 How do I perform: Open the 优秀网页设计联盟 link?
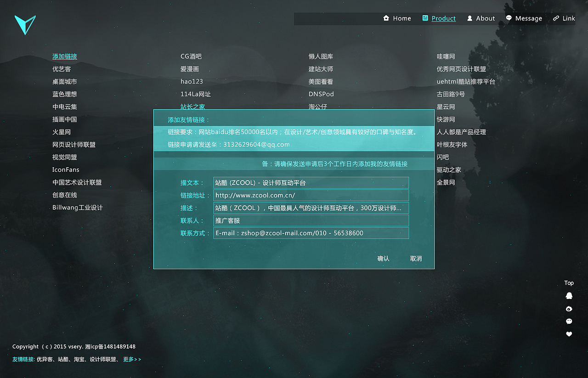click(461, 69)
